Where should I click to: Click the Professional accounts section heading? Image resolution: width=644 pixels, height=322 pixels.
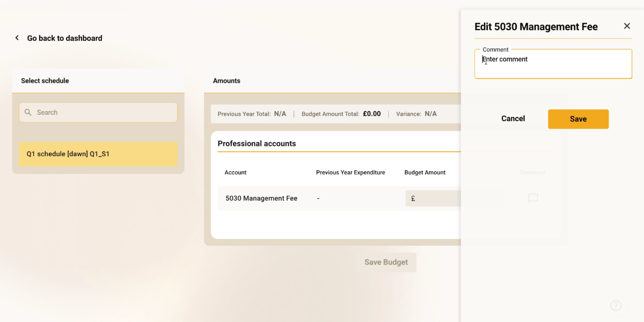[257, 144]
